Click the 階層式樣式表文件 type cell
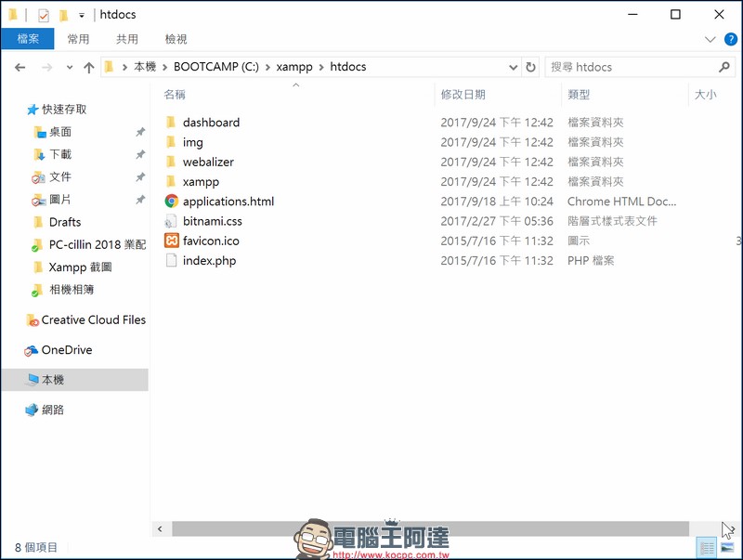 [x=612, y=221]
